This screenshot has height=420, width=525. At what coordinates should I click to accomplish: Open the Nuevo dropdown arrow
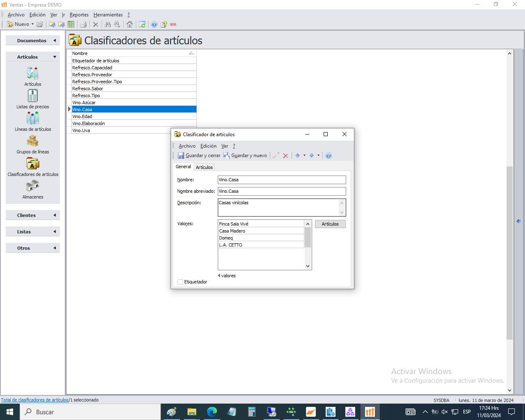32,24
